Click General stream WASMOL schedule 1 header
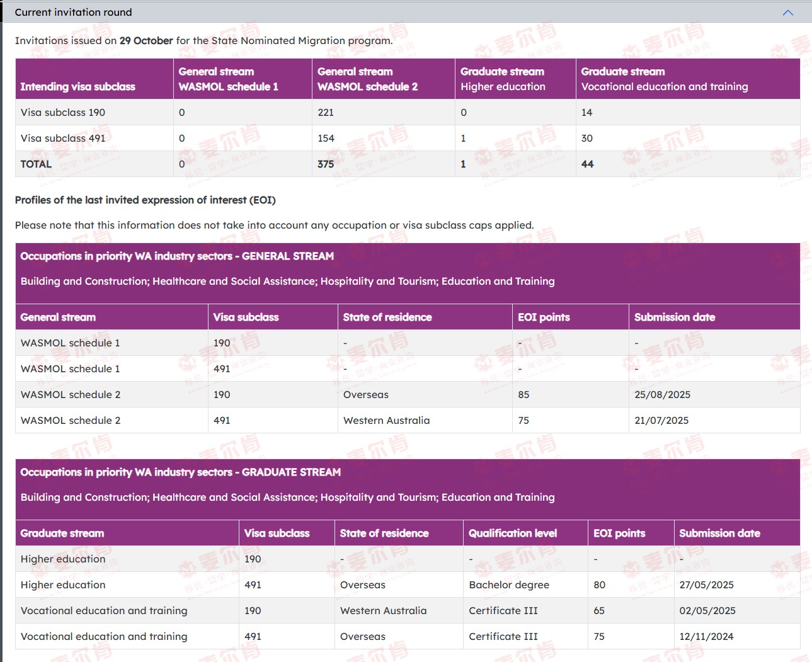Screen dimensions: 812x662 click(228, 79)
